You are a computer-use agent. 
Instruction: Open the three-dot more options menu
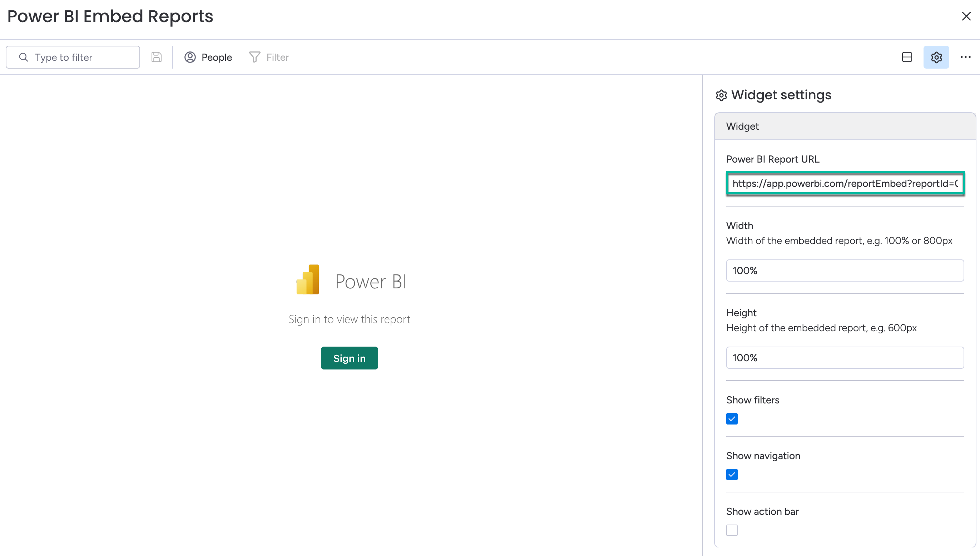tap(965, 57)
